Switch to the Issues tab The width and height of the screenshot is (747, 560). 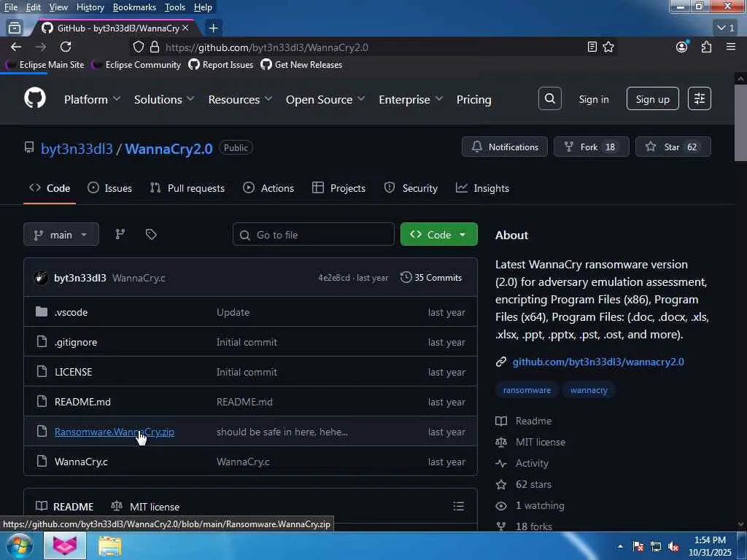point(110,188)
